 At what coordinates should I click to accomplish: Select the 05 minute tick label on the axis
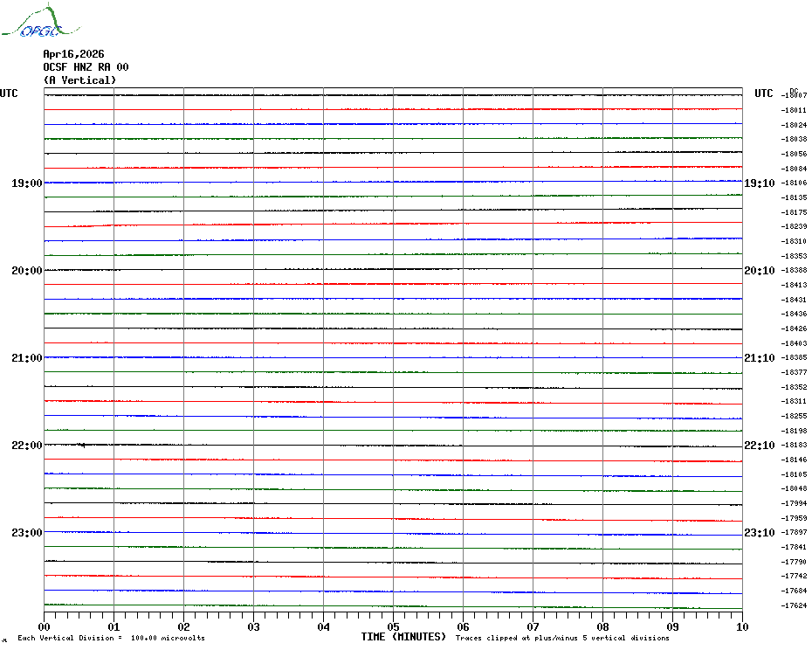pyautogui.click(x=394, y=626)
